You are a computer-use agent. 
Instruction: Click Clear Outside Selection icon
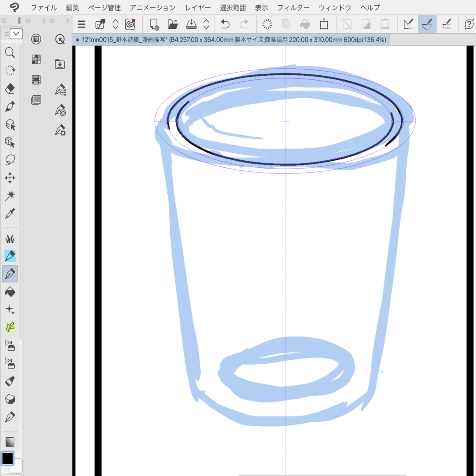click(x=286, y=24)
